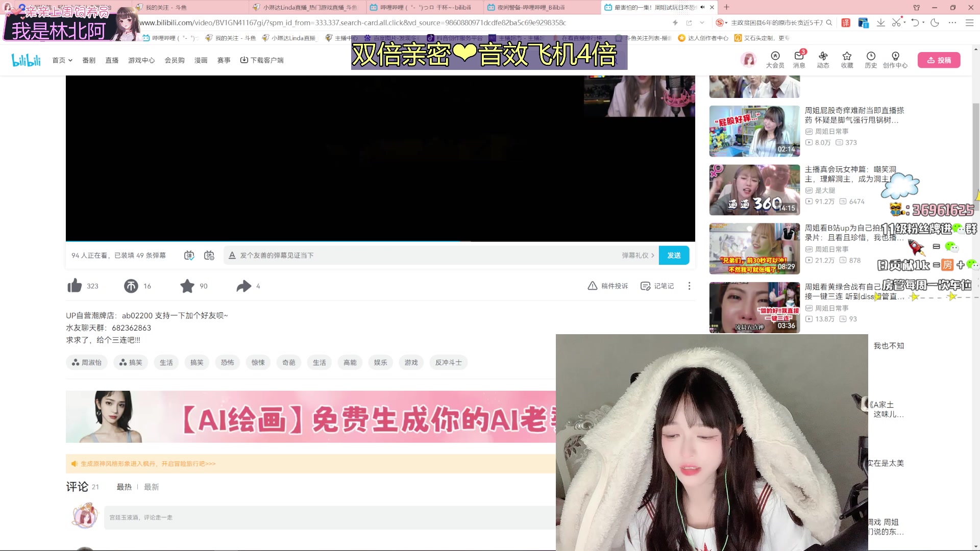The height and width of the screenshot is (551, 980).
Task: Expand the 首页 dropdown
Action: [x=62, y=60]
